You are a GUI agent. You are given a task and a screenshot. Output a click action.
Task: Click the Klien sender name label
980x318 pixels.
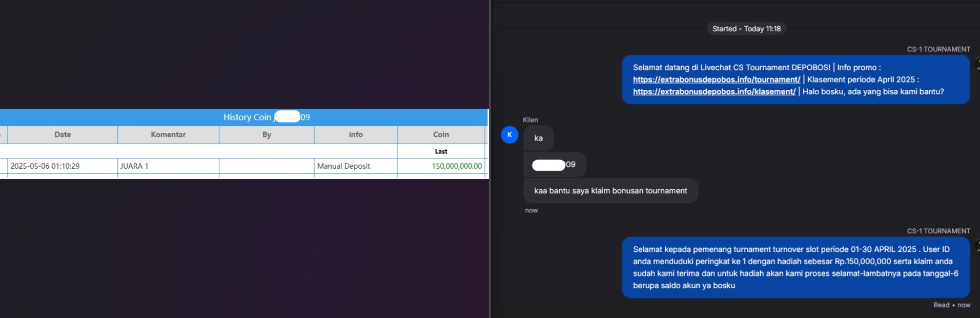pos(530,120)
